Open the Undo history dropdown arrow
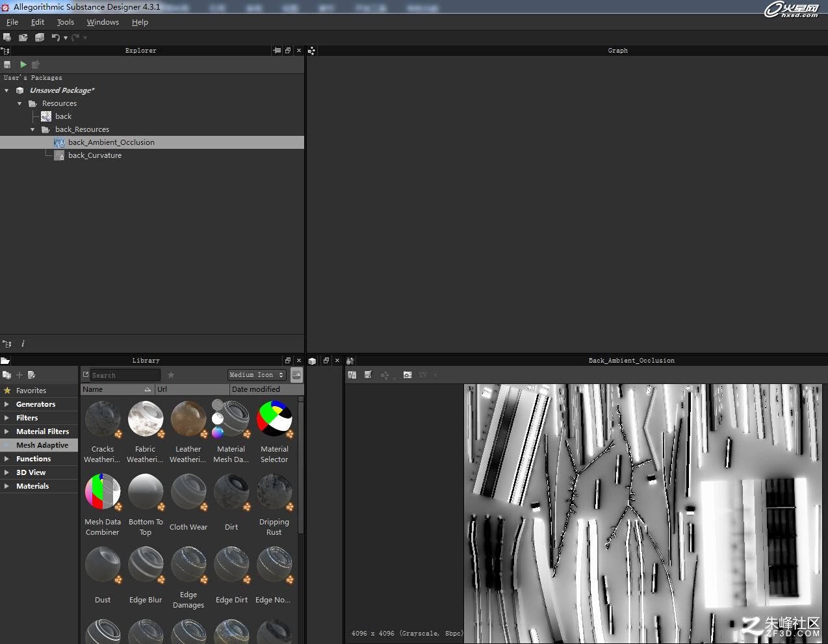The height and width of the screenshot is (644, 828). [66, 38]
